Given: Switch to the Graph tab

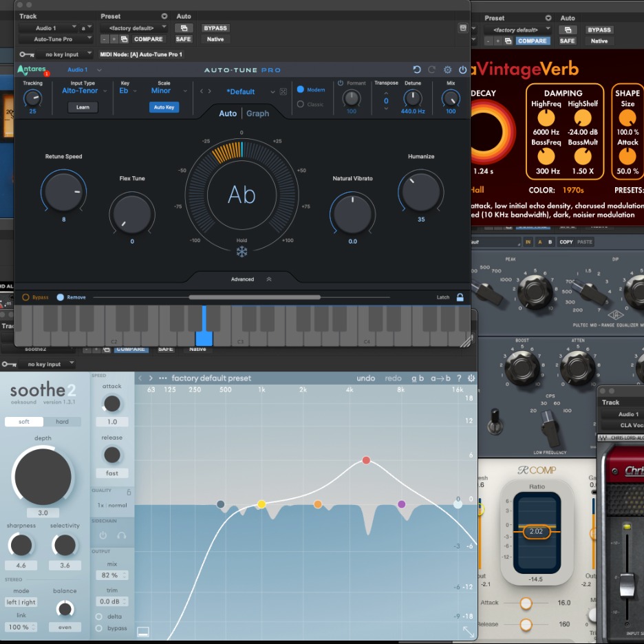Looking at the screenshot, I should point(257,114).
